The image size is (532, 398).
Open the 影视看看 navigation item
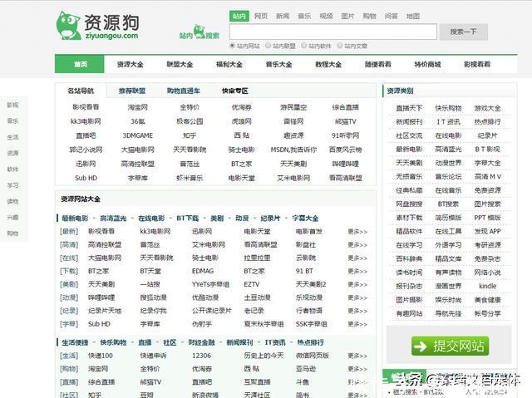pyautogui.click(x=477, y=64)
